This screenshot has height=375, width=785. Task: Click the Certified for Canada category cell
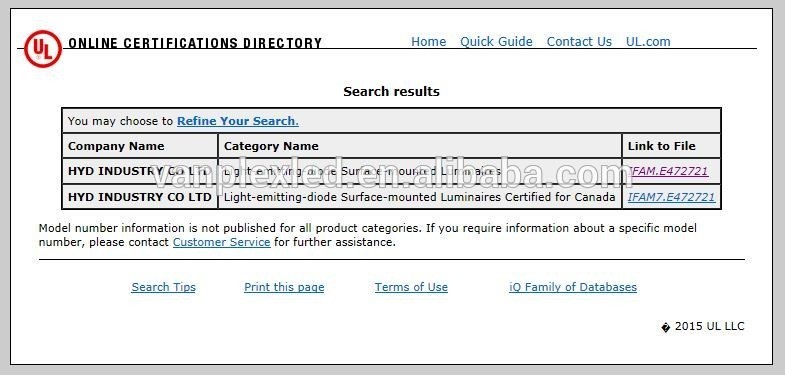click(420, 197)
